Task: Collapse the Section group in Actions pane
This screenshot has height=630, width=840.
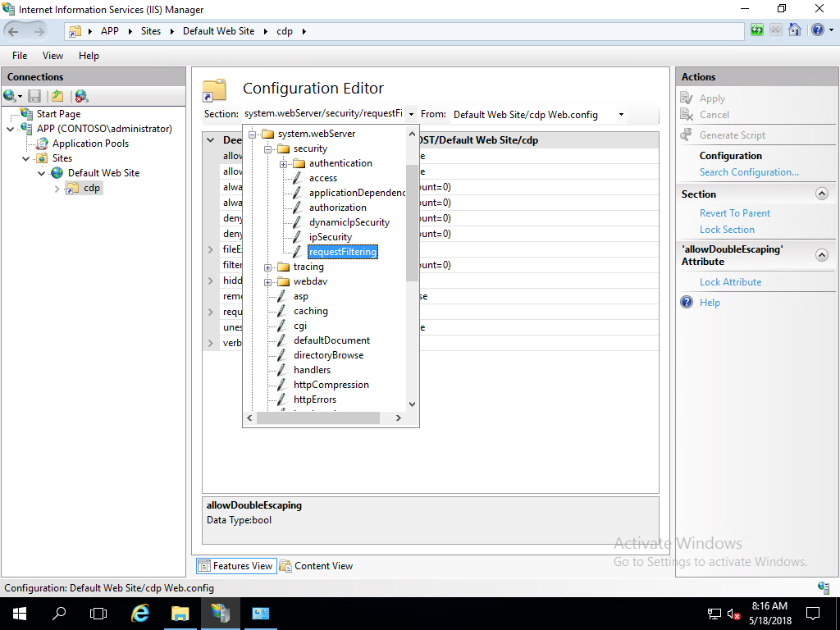Action: click(821, 194)
